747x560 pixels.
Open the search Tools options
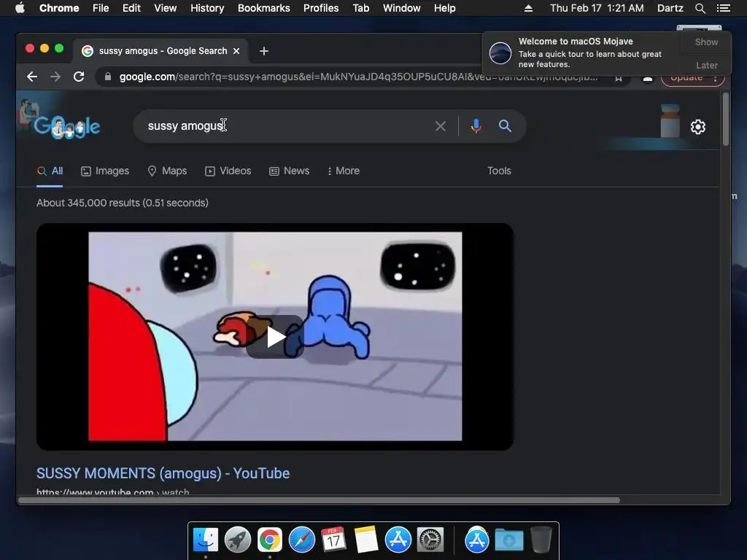pyautogui.click(x=499, y=171)
